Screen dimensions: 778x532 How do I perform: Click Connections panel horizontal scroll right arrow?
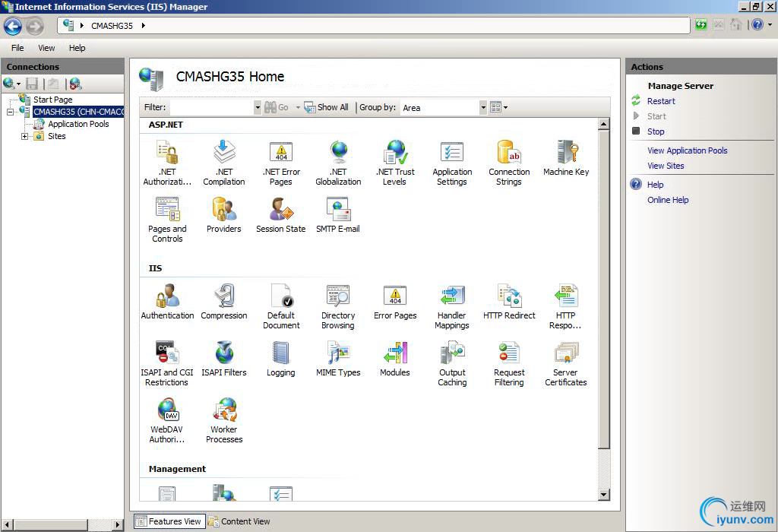pos(118,524)
